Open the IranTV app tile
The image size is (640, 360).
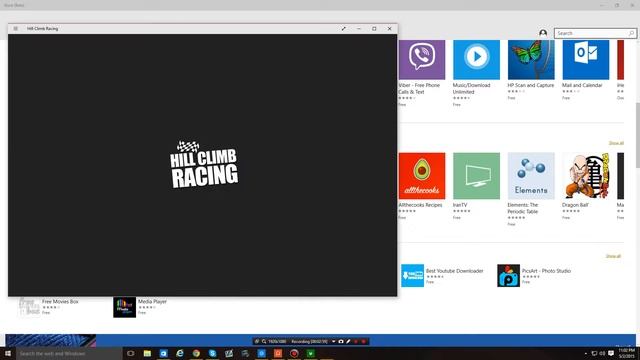476,176
